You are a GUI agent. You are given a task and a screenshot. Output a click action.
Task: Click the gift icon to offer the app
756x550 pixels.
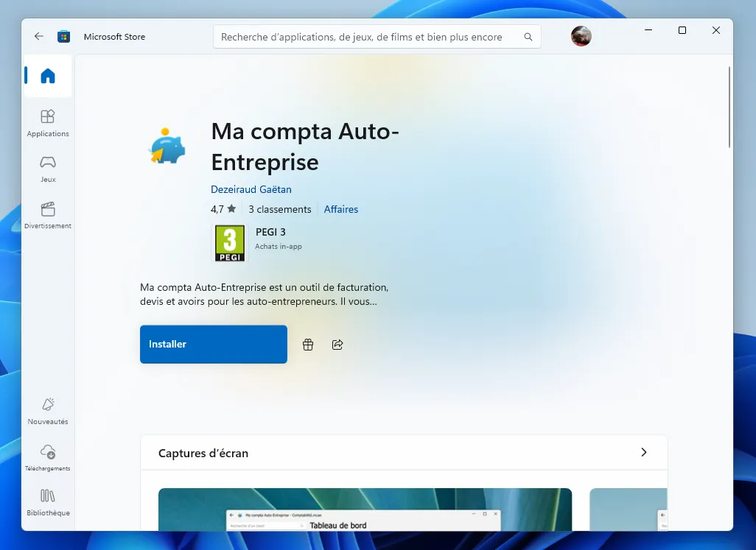(x=308, y=344)
